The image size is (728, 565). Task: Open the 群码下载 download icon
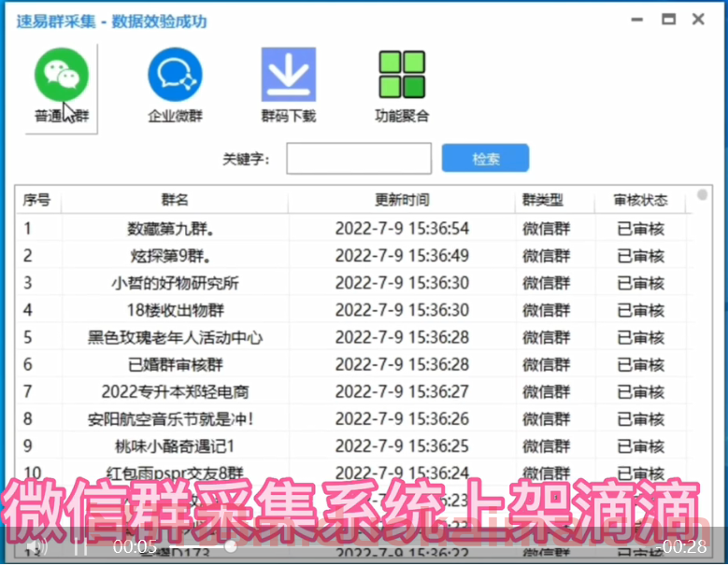289,74
